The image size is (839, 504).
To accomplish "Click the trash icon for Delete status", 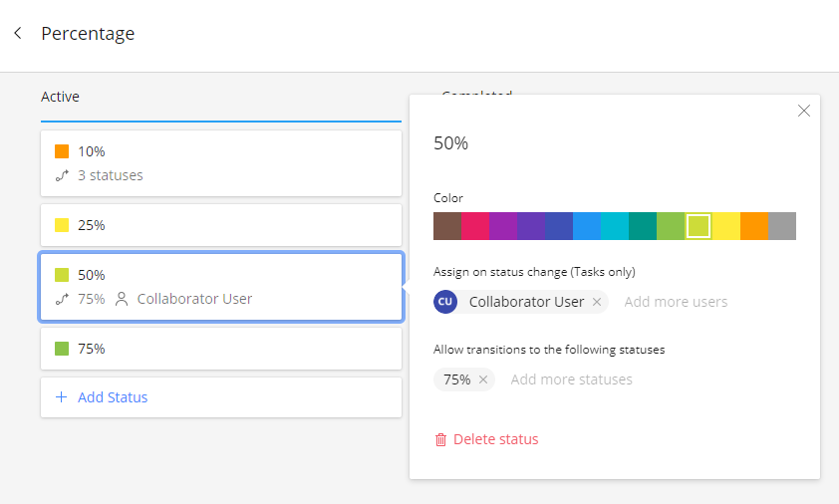I will (440, 439).
